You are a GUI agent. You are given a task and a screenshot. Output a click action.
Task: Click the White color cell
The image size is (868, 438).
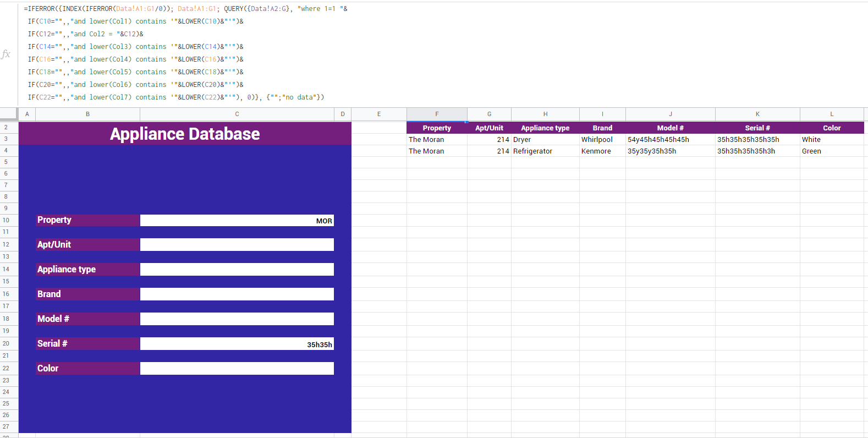point(832,139)
